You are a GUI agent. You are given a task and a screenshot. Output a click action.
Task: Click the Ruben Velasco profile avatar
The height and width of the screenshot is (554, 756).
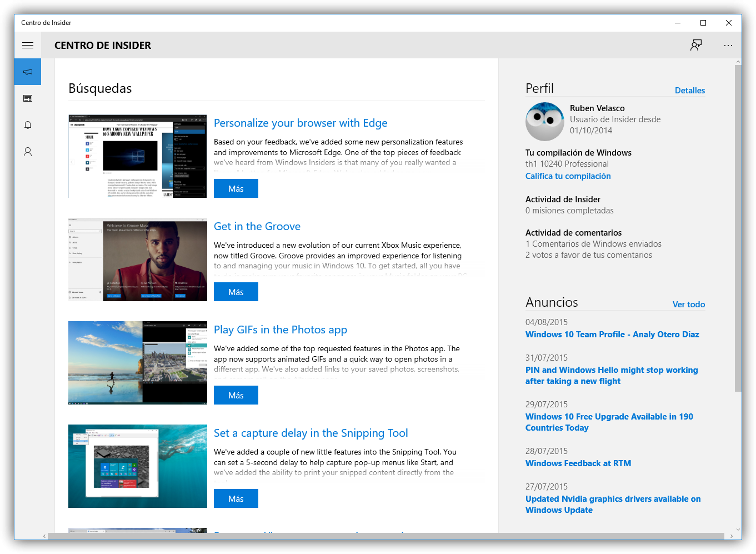pyautogui.click(x=545, y=122)
